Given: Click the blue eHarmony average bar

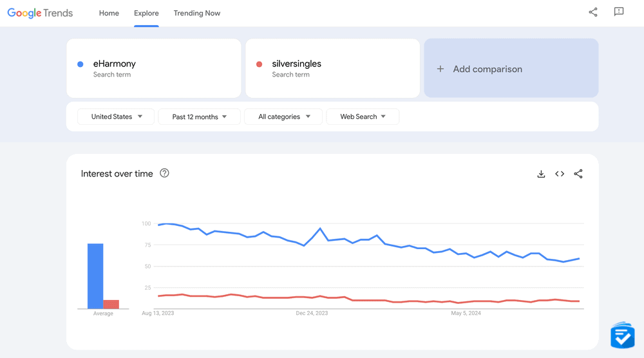Looking at the screenshot, I should point(95,276).
